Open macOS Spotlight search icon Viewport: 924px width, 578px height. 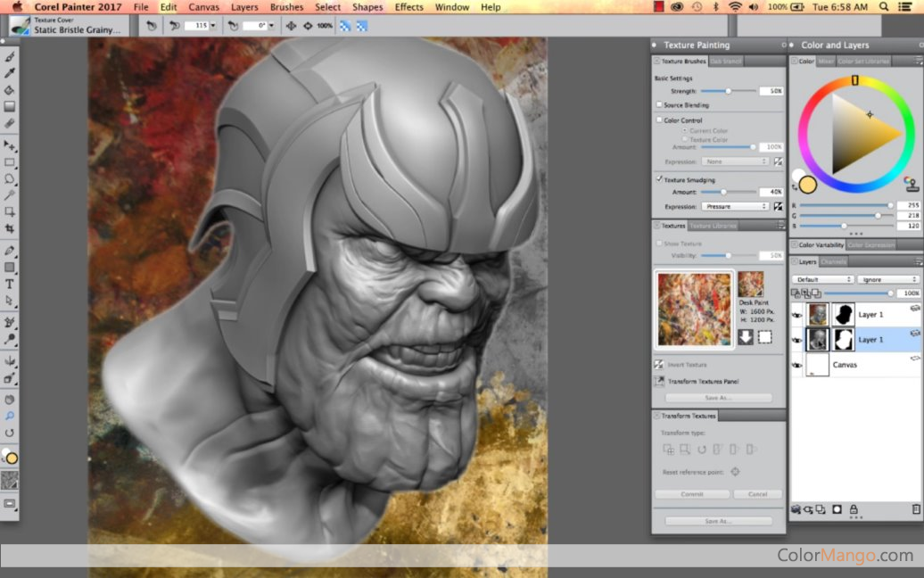coord(884,7)
